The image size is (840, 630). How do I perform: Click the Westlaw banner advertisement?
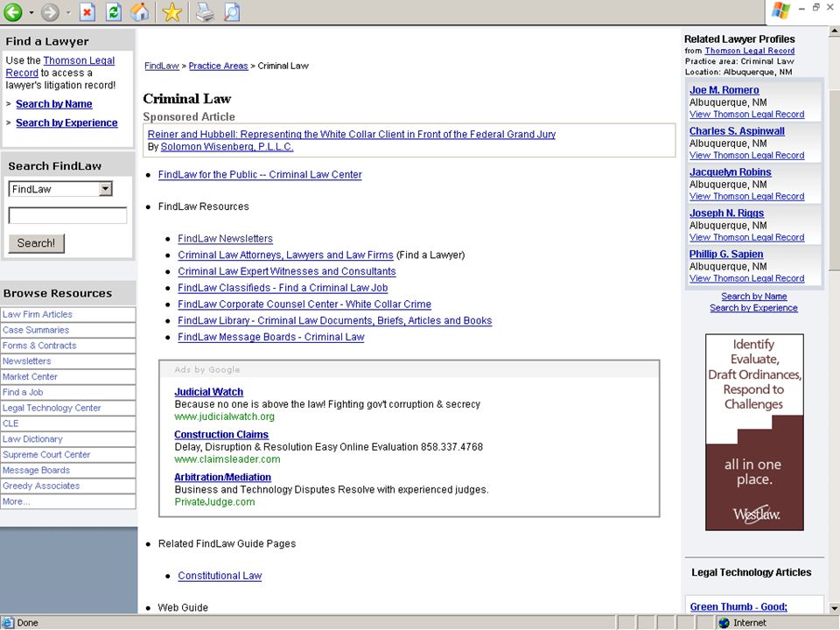754,432
